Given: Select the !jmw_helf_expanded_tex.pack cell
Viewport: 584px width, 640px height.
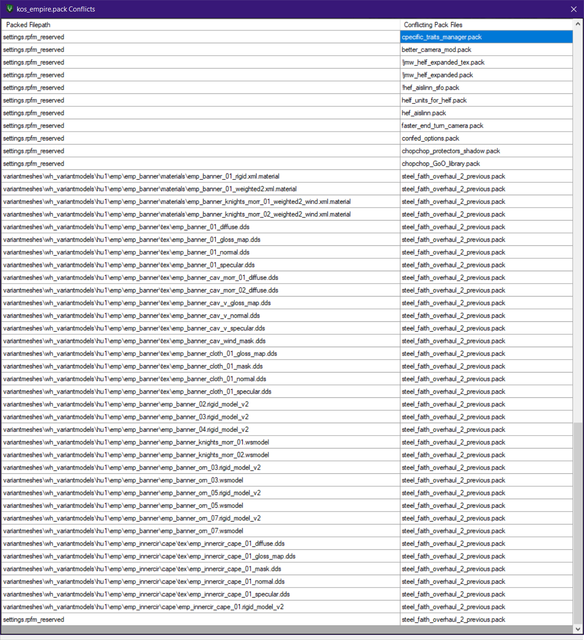Looking at the screenshot, I should point(486,62).
